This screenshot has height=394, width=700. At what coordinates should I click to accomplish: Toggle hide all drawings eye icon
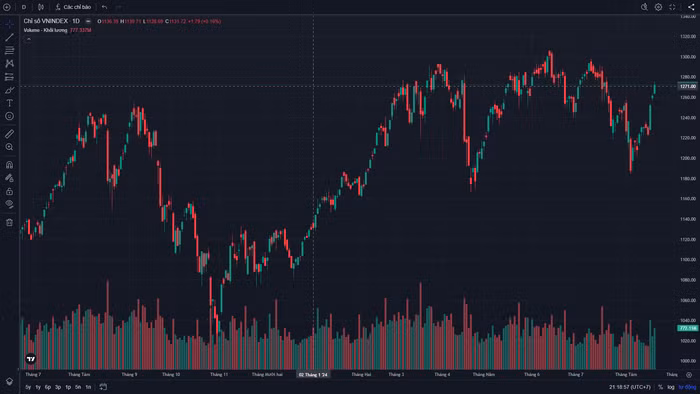click(x=9, y=204)
